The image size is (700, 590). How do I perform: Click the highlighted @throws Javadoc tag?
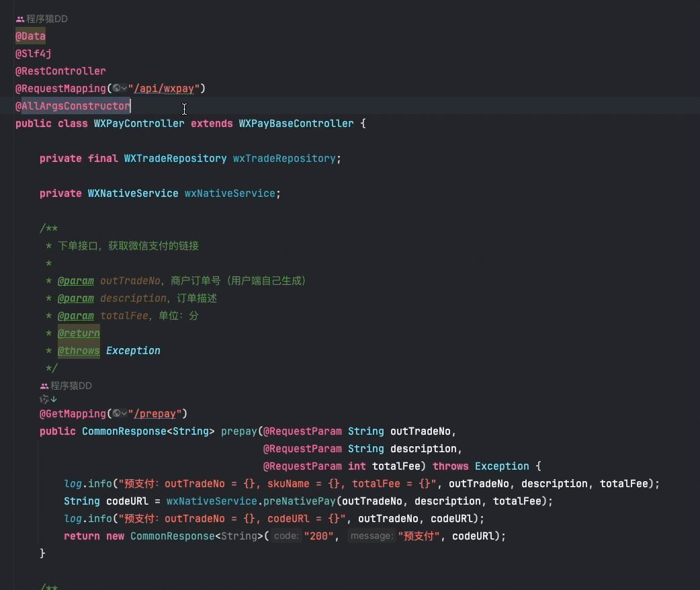click(79, 351)
